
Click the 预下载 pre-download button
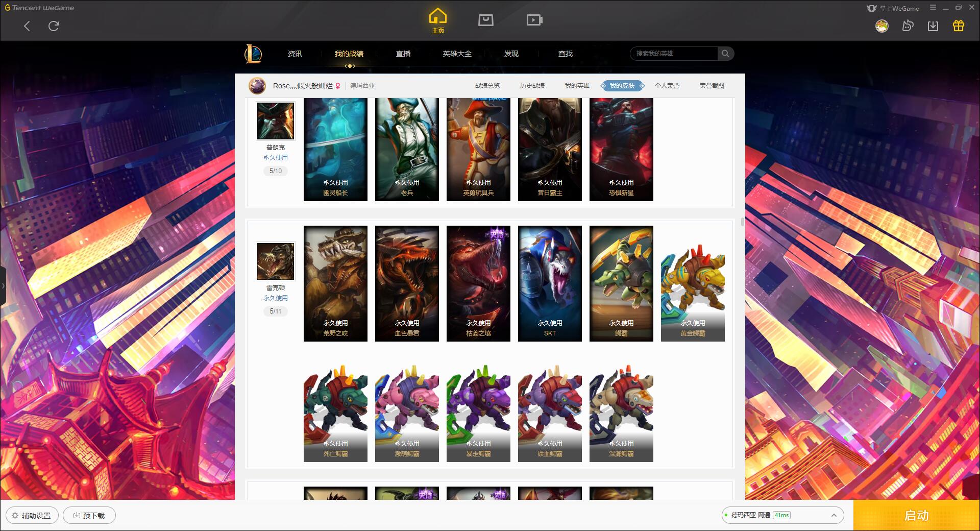89,516
